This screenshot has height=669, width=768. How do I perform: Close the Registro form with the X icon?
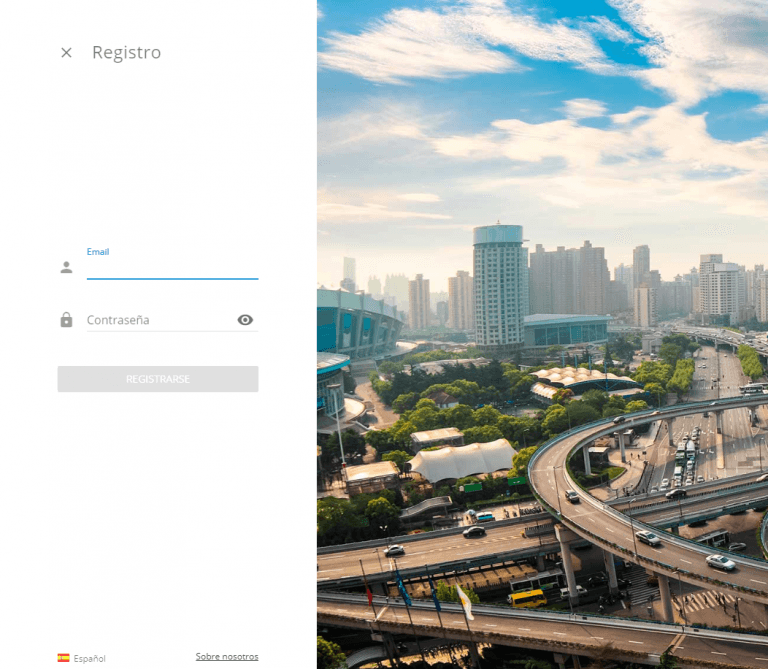pos(66,52)
